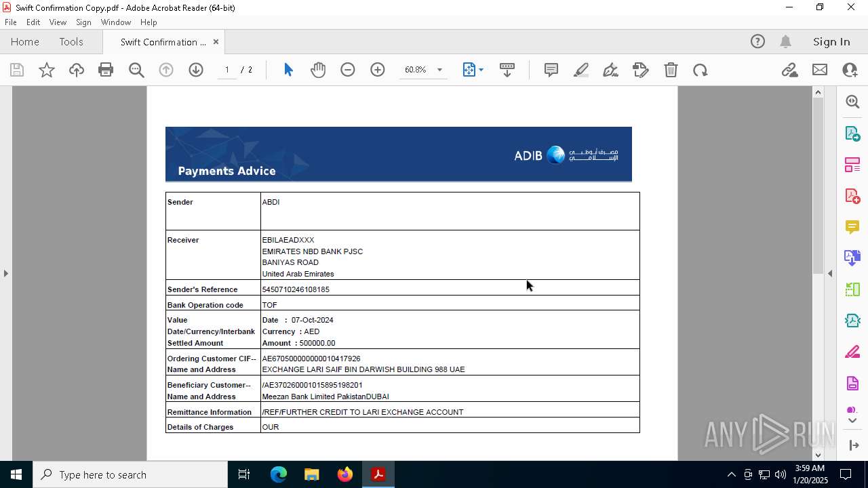The width and height of the screenshot is (868, 488).
Task: Print the document with the printer icon
Action: tap(106, 70)
